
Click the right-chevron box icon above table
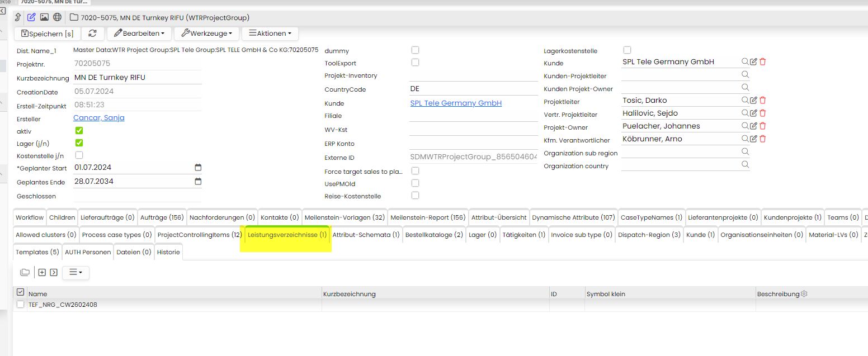54,272
